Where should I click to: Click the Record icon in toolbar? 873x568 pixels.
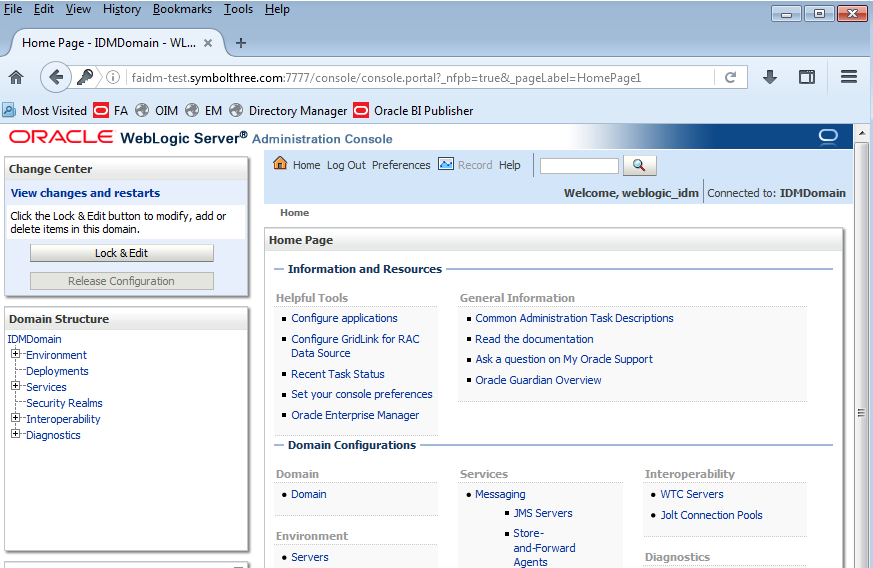(446, 165)
